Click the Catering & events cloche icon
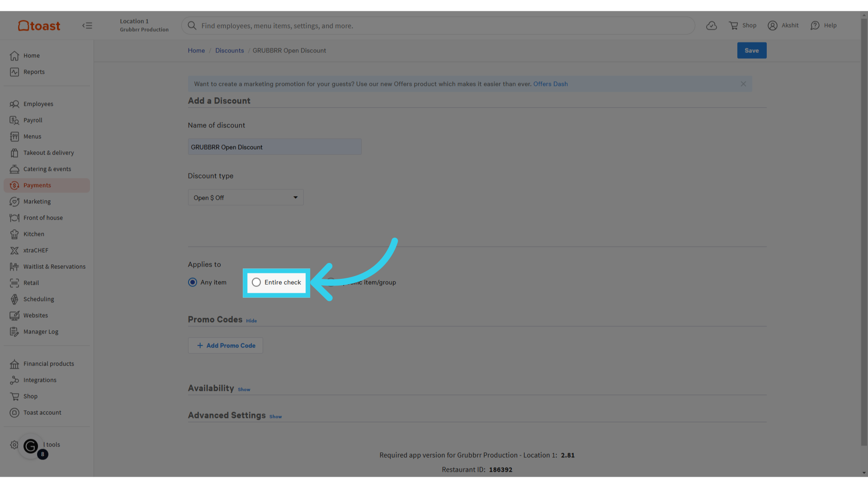This screenshot has height=488, width=868. 14,169
